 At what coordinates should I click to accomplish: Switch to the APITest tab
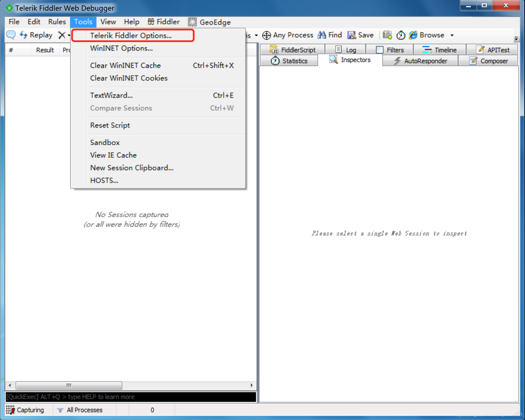coord(492,50)
